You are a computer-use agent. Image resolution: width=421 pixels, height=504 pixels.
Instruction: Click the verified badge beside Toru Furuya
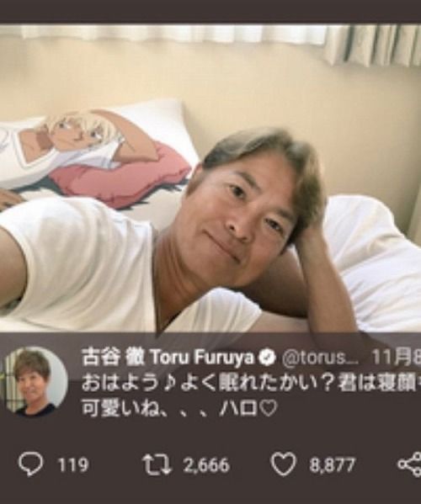[x=269, y=358]
